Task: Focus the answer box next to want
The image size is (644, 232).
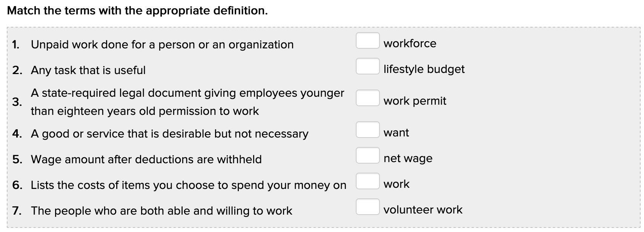Action: tap(367, 130)
